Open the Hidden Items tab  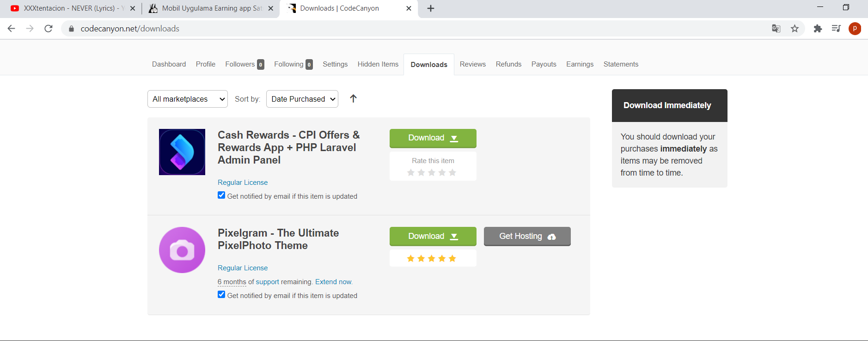[x=378, y=64]
